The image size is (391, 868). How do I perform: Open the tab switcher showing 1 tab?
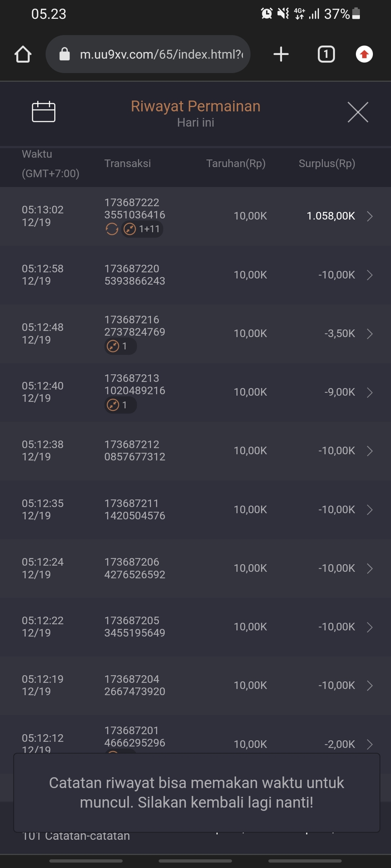[x=326, y=54]
